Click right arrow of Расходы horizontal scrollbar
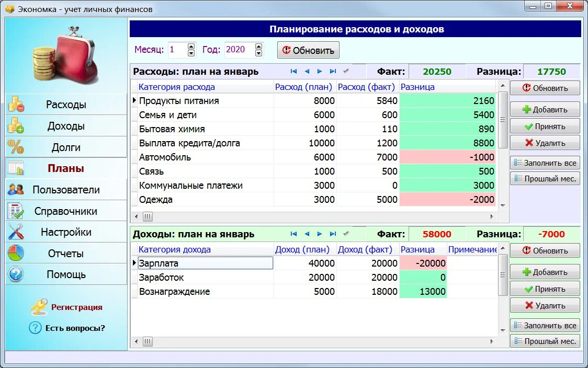This screenshot has width=588, height=368. [x=492, y=216]
